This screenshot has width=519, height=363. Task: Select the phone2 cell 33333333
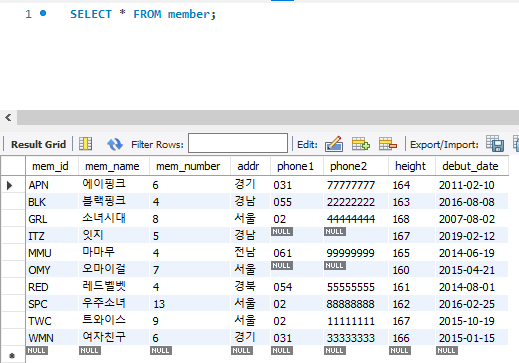coord(356,338)
